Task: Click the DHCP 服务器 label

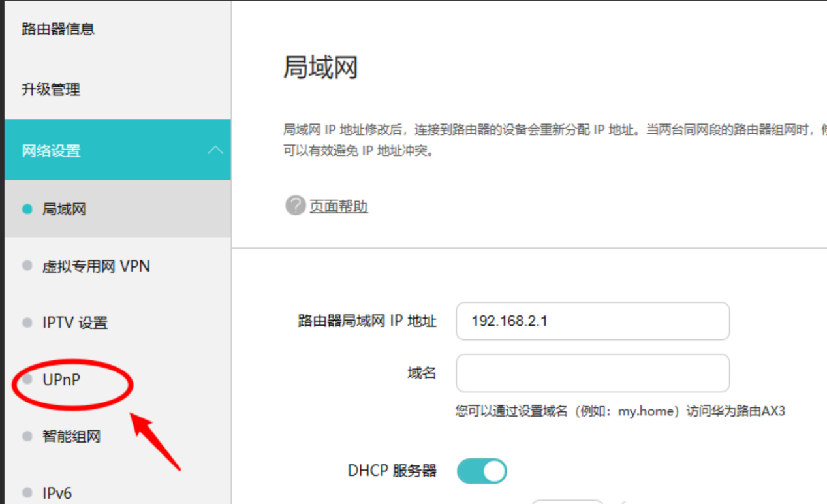Action: [x=392, y=471]
